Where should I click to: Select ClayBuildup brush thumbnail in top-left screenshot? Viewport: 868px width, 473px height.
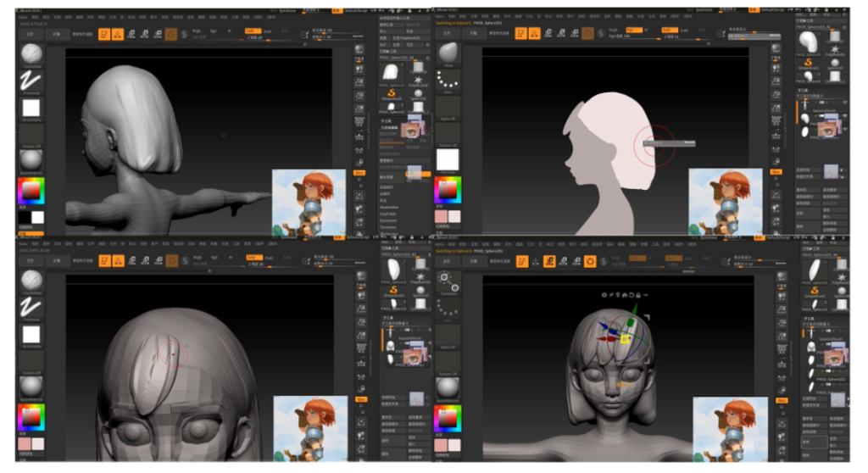coord(31,54)
